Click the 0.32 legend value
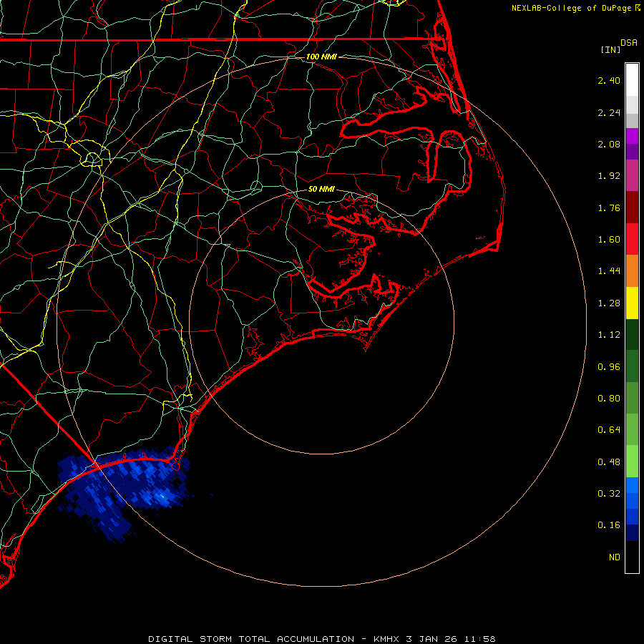 pos(609,494)
